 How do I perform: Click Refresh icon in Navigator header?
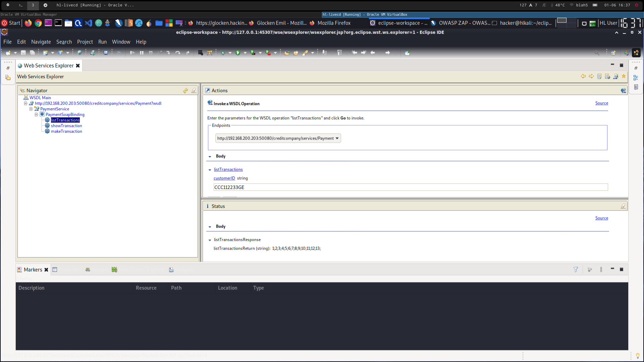(x=185, y=90)
